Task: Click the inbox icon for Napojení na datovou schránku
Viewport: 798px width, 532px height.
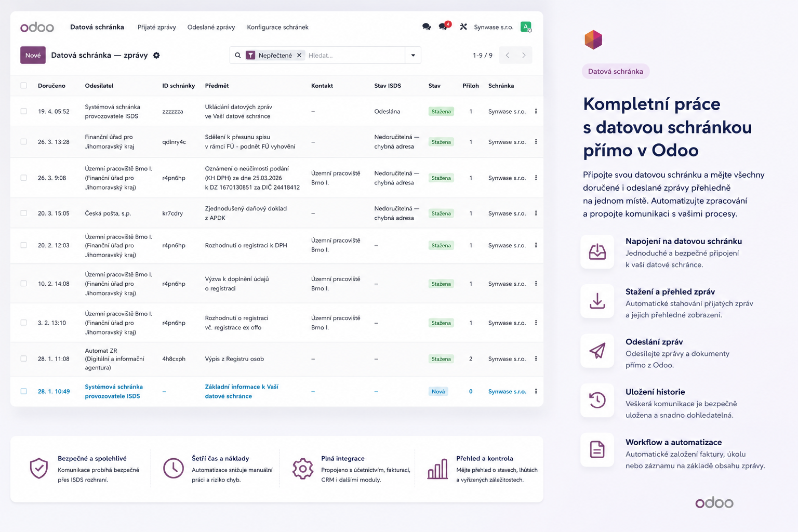Action: 597,252
